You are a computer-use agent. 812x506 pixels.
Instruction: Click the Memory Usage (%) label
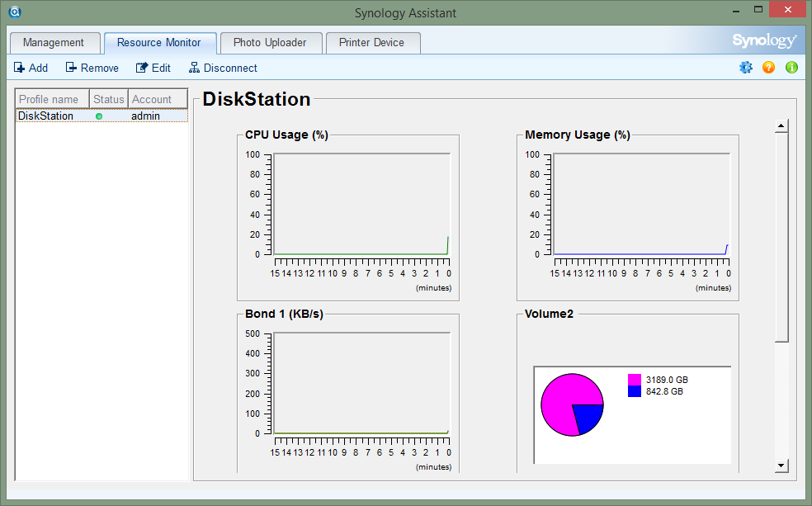578,135
